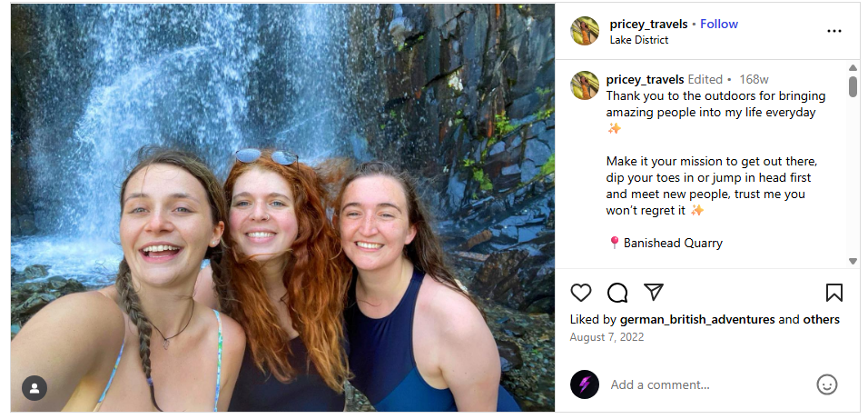Open pricey_travels profile from header username

(648, 24)
